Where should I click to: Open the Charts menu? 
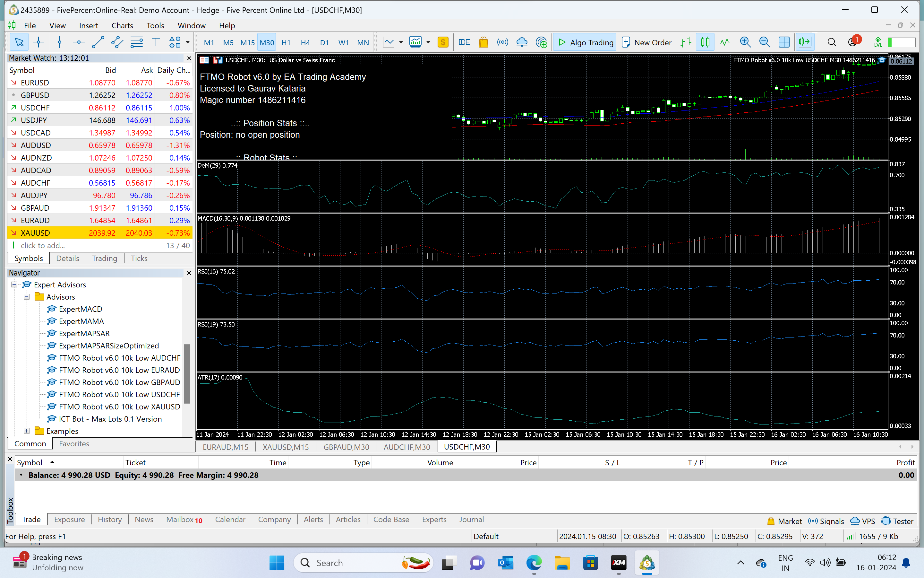coord(122,26)
